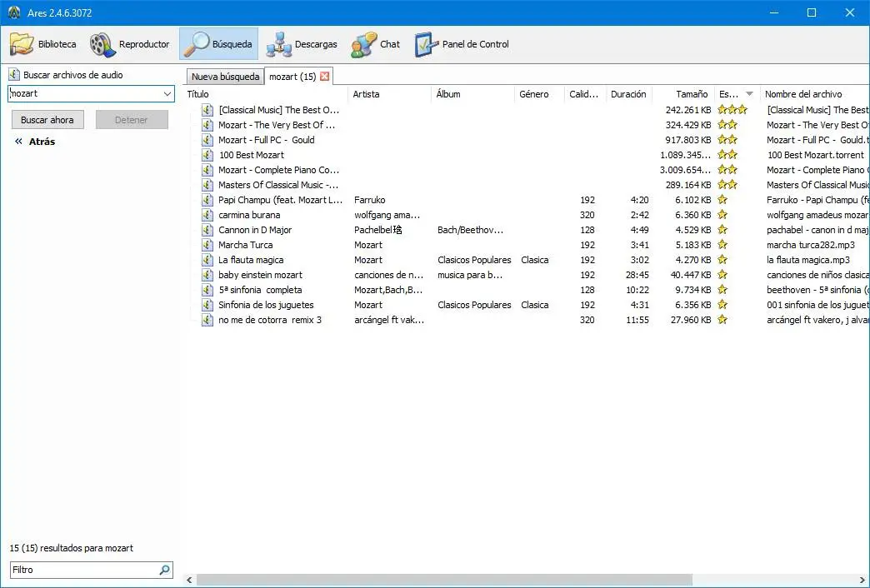Select the 'musica para b...' album cell
This screenshot has width=870, height=588.
(x=469, y=275)
